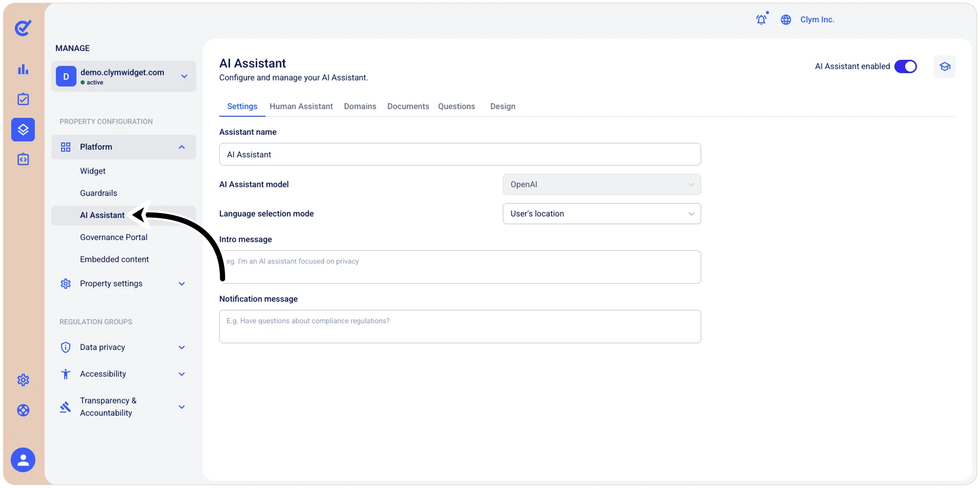Click the Property settings gear icon

click(65, 284)
